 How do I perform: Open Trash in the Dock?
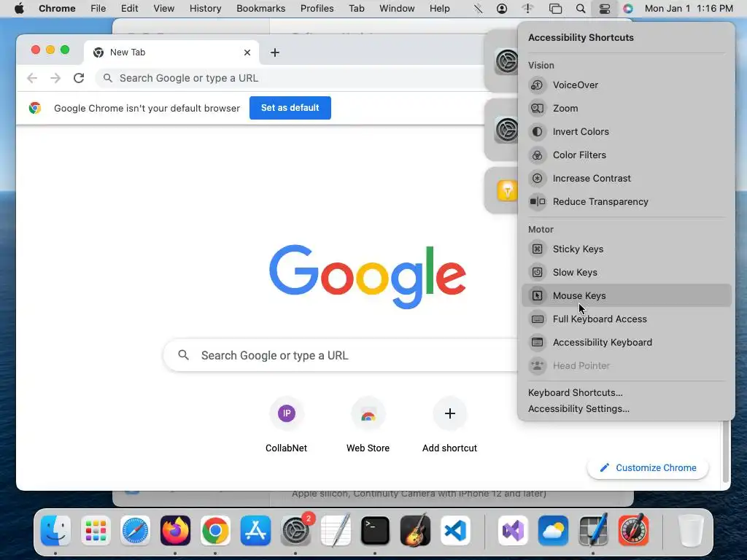(690, 531)
